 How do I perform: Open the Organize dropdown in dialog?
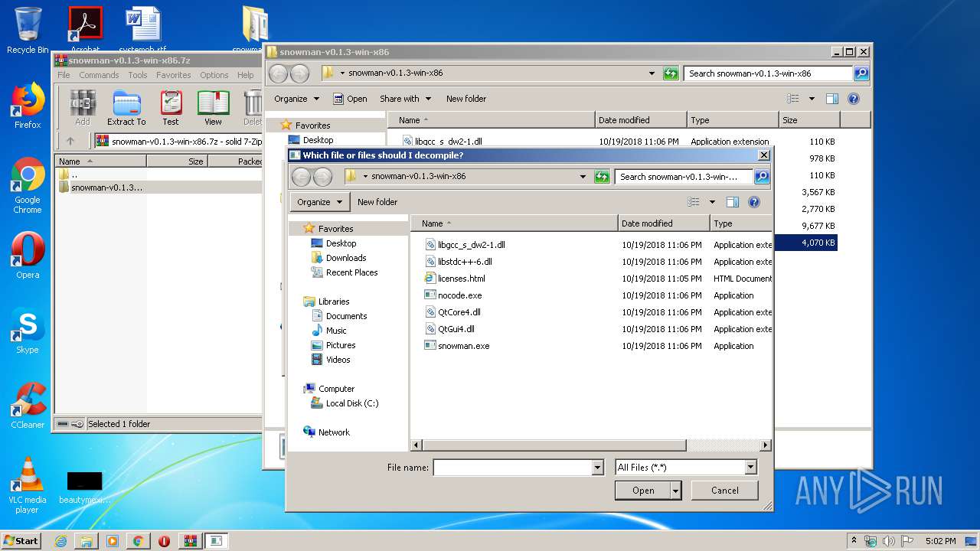[x=320, y=202]
